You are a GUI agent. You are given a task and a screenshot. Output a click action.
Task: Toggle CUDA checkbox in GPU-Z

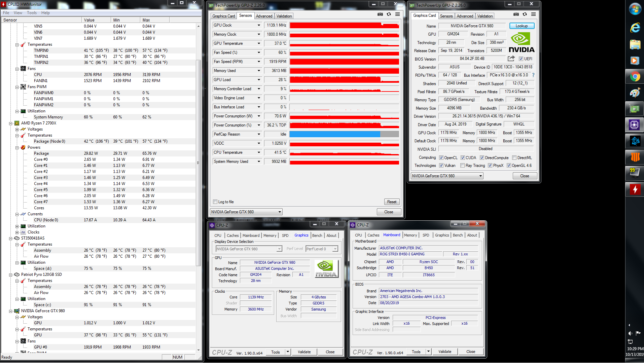tap(463, 158)
